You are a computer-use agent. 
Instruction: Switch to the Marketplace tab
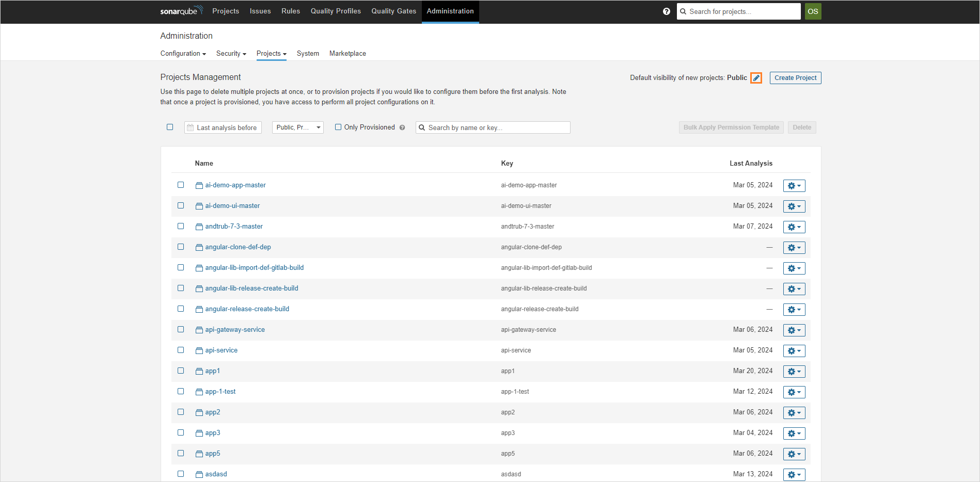(x=347, y=53)
